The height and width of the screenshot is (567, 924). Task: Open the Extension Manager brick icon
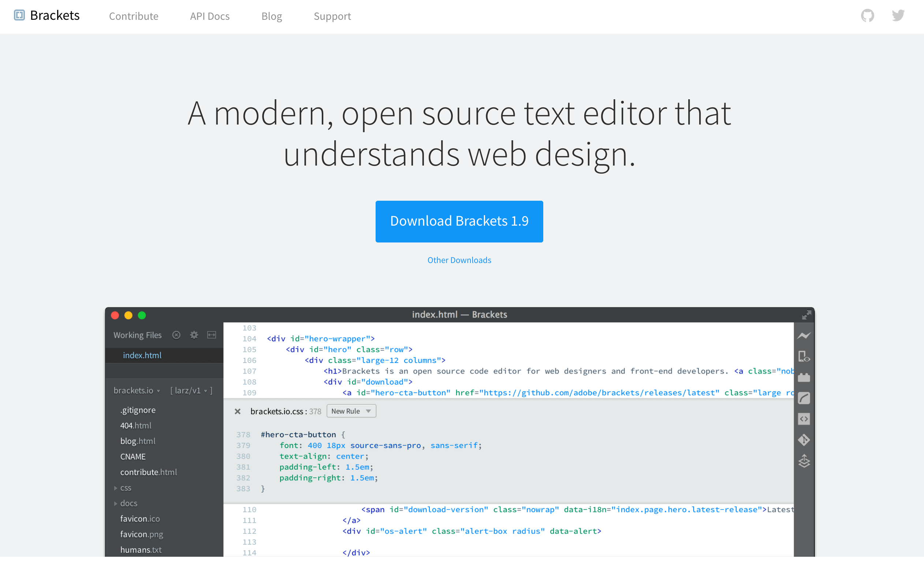804,378
